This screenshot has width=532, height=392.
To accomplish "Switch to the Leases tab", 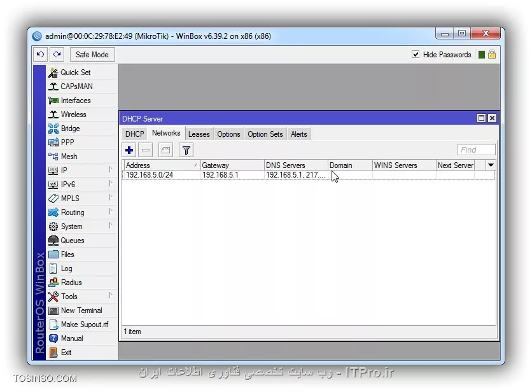I will pyautogui.click(x=199, y=134).
